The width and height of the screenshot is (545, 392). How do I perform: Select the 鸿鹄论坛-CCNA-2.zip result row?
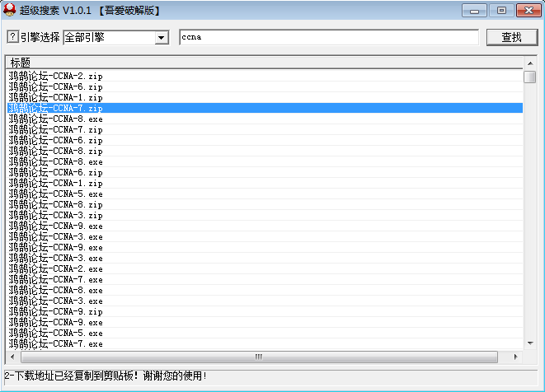point(265,76)
